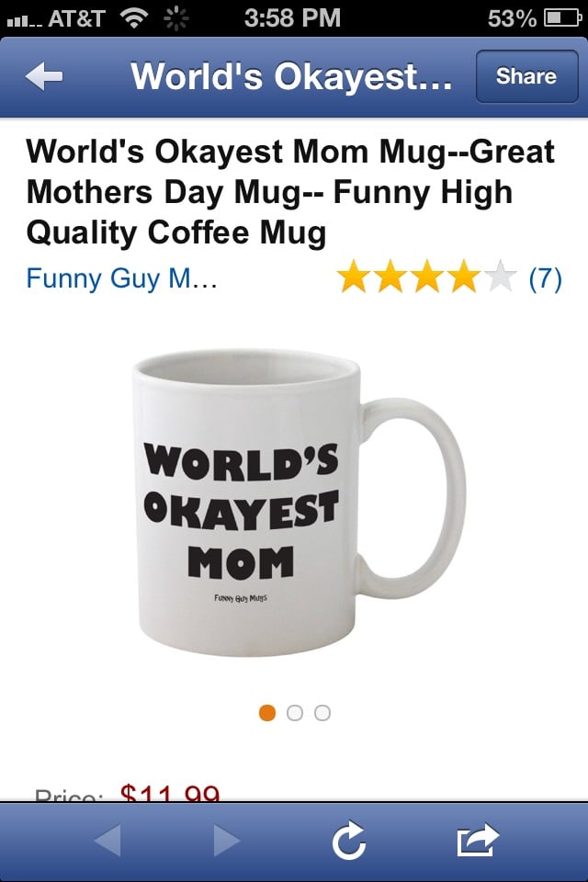Tap the browser forward triangle in bottom toolbar
The width and height of the screenshot is (588, 882).
point(227,841)
